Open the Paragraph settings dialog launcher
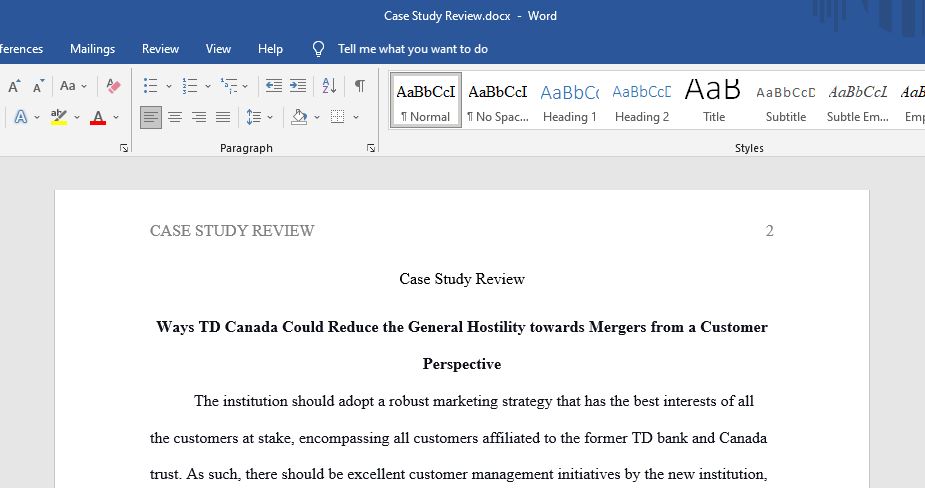Image resolution: width=925 pixels, height=488 pixels. [x=370, y=148]
